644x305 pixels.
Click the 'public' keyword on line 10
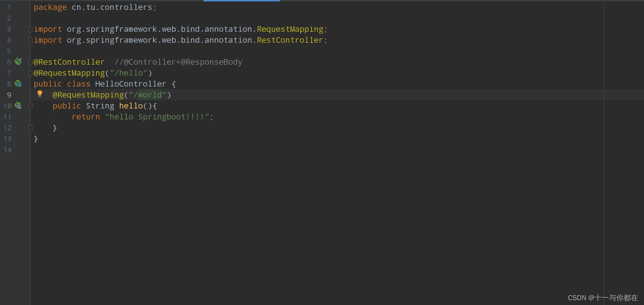(67, 106)
